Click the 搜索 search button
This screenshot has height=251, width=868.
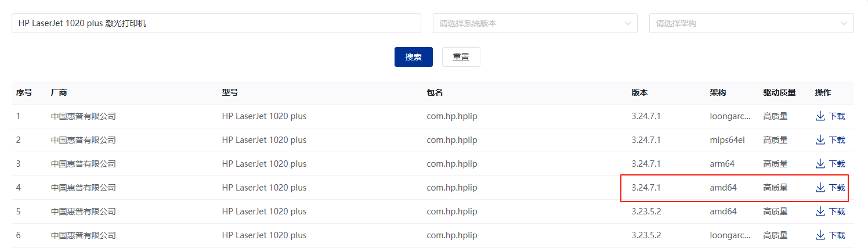point(414,57)
